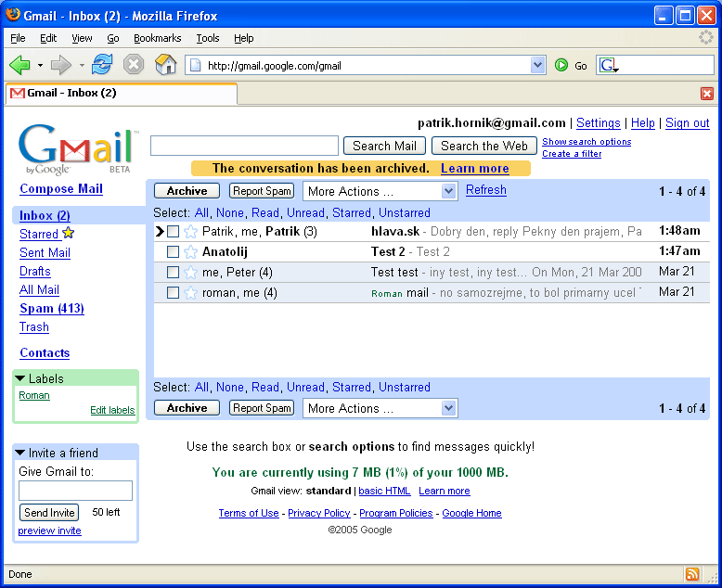This screenshot has width=722, height=588.
Task: Click the Give Gmail to email field
Action: (x=75, y=491)
